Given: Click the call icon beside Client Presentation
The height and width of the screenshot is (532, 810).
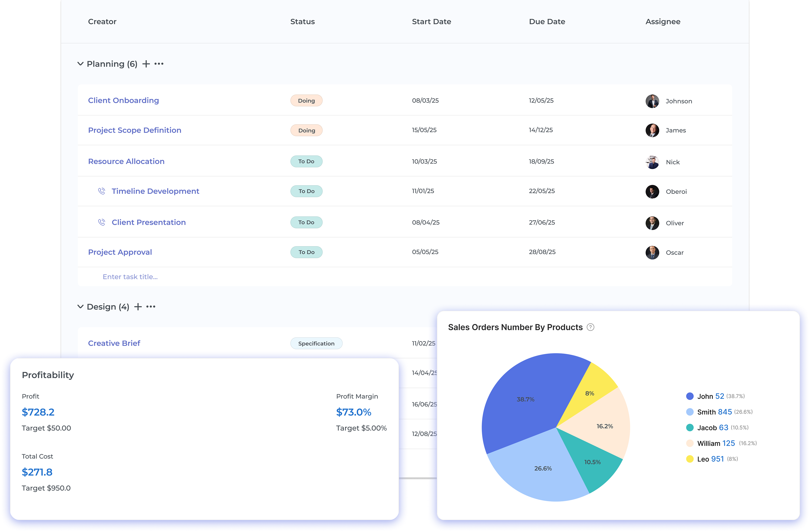Looking at the screenshot, I should click(x=102, y=222).
